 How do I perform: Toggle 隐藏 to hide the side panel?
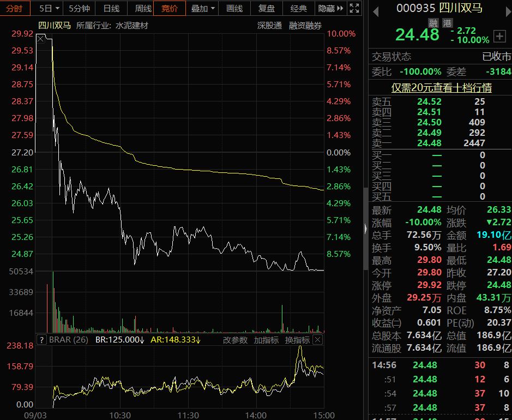(x=331, y=8)
